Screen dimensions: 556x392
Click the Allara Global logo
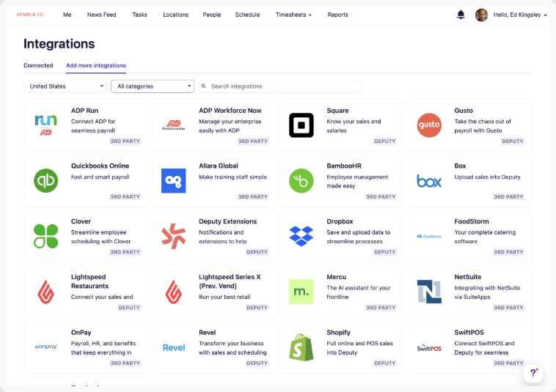[173, 180]
